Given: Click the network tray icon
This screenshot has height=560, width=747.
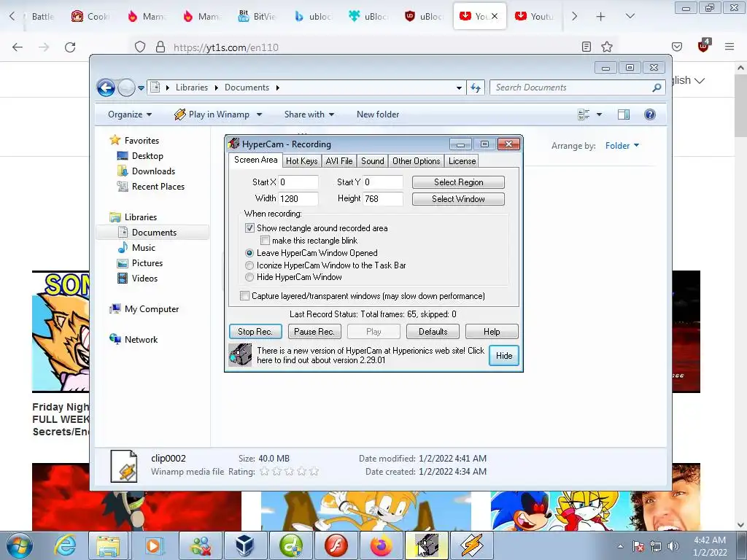Looking at the screenshot, I should pyautogui.click(x=656, y=546).
